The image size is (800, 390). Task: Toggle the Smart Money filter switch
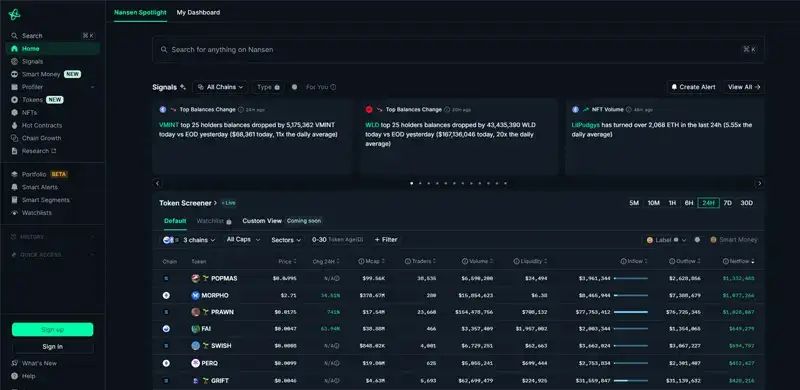(x=697, y=239)
